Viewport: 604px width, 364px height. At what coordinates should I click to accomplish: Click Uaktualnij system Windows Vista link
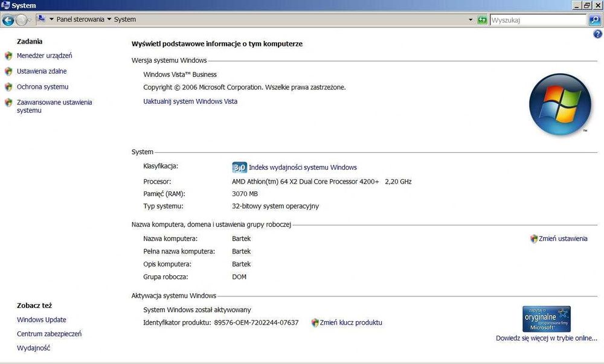tap(190, 101)
